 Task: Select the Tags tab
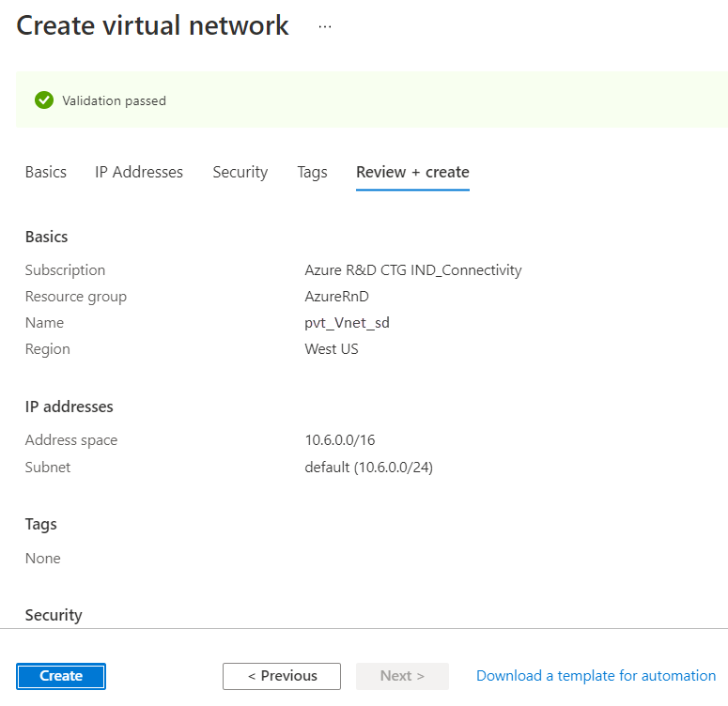[x=312, y=172]
